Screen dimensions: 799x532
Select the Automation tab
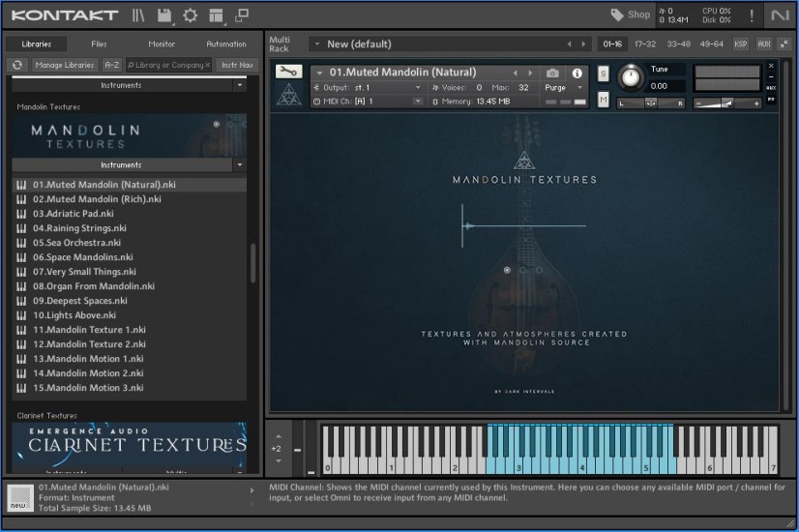point(226,44)
